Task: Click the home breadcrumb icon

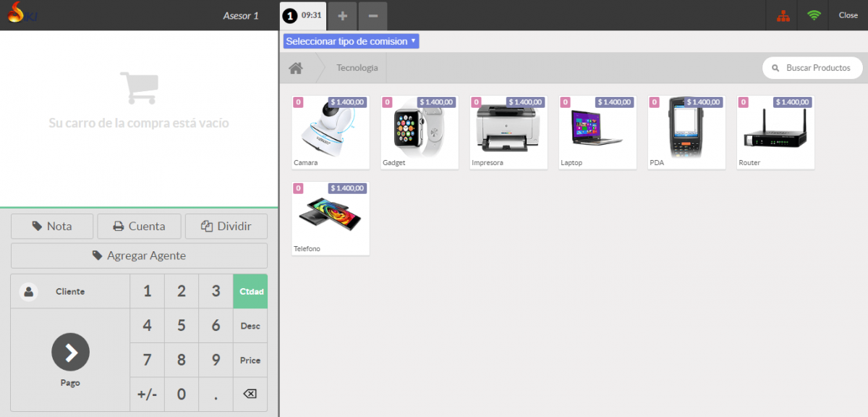Action: (x=296, y=68)
